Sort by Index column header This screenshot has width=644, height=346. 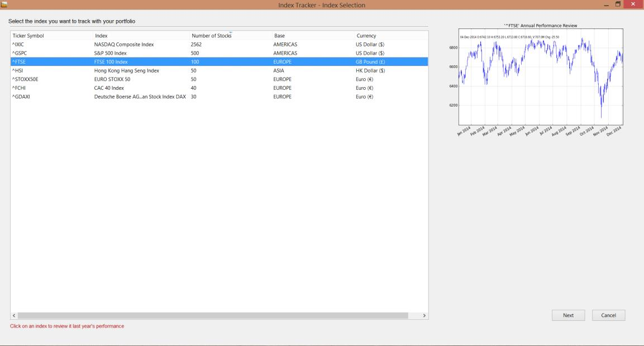pos(141,36)
